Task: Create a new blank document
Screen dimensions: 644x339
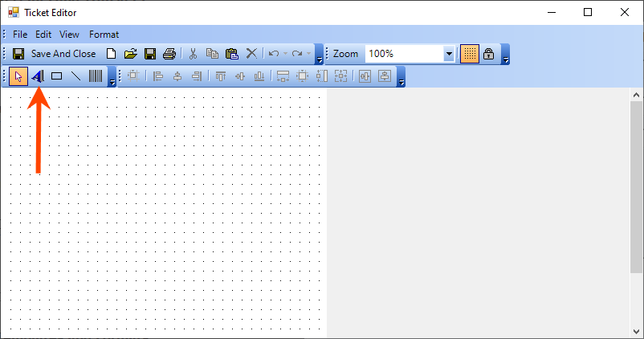Action: coord(112,54)
